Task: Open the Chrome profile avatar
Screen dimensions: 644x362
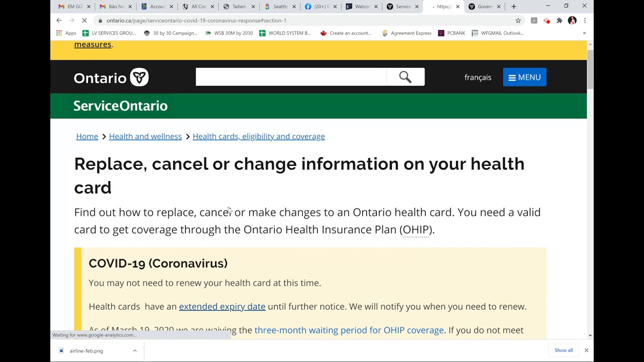Action: 572,21
